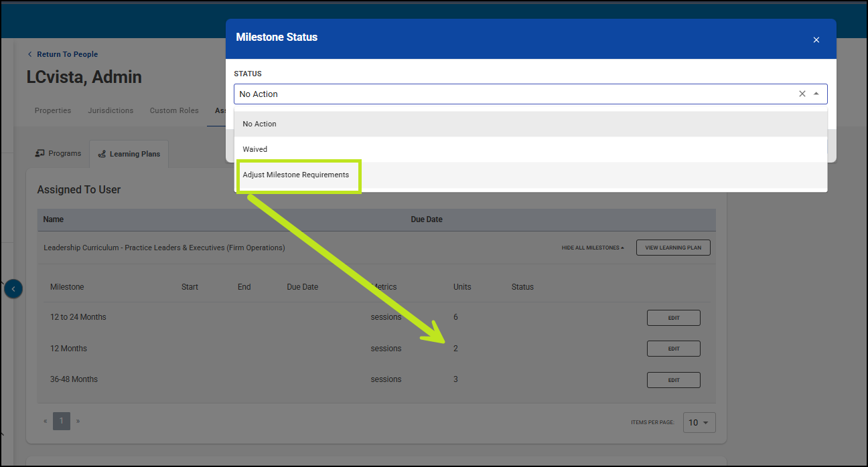Edit the 12 to 24 Months milestone
This screenshot has height=467, width=868.
pos(673,318)
